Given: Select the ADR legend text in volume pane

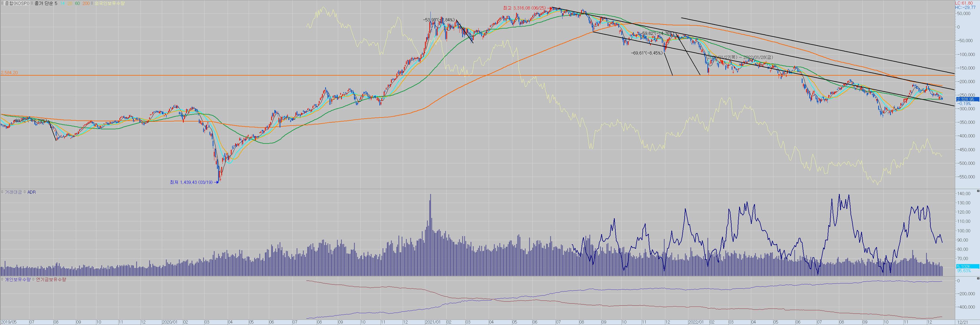Looking at the screenshot, I should coord(31,192).
